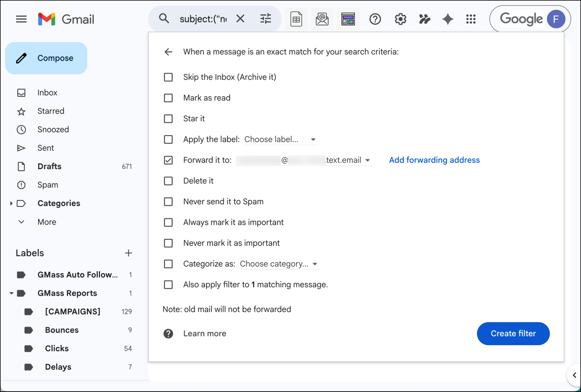This screenshot has height=392, width=581.
Task: Click the search options sliders icon
Action: click(x=265, y=19)
